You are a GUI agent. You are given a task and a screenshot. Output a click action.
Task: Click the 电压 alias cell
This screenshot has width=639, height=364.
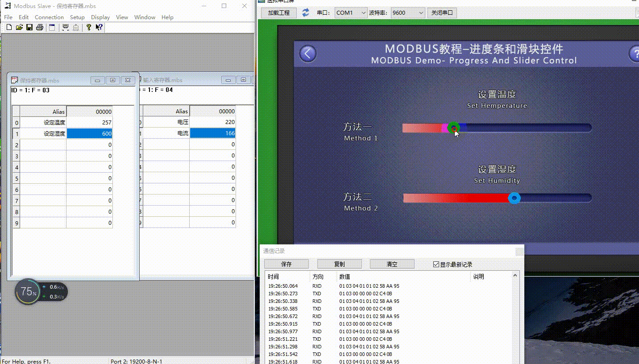click(166, 122)
